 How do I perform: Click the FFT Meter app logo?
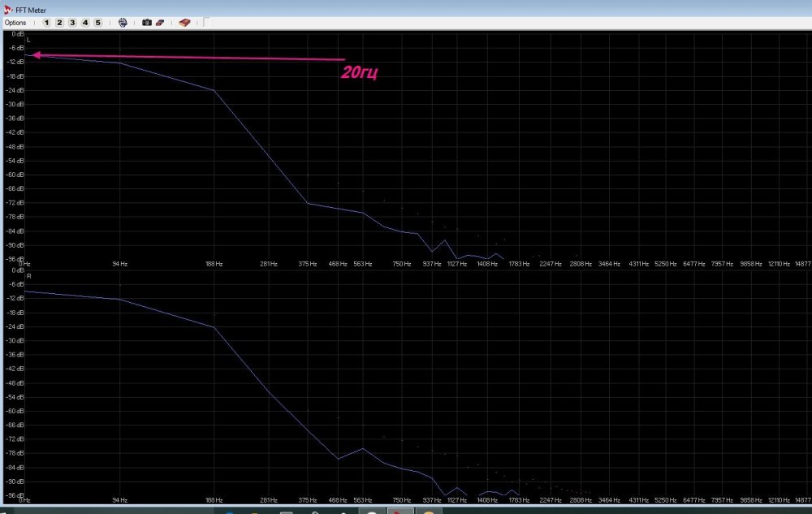pos(8,8)
